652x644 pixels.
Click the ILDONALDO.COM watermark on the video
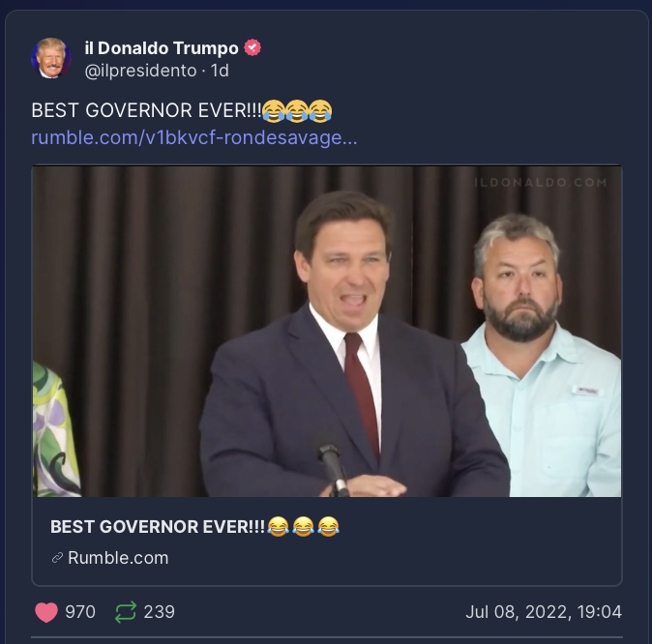click(541, 183)
